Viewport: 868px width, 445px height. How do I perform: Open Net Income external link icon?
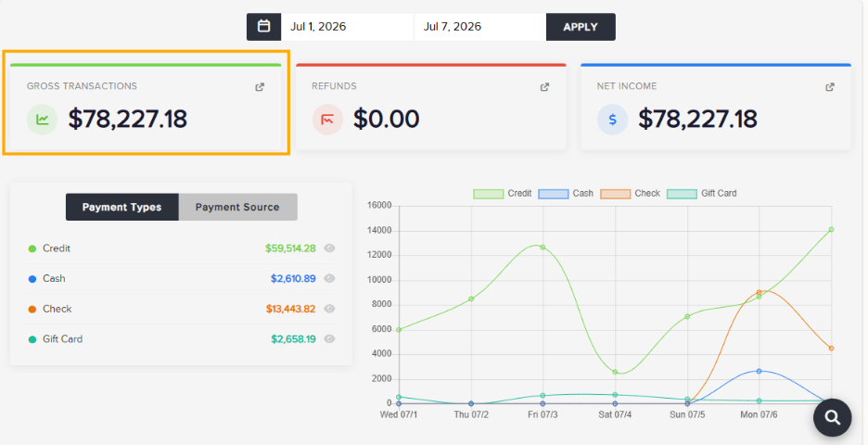(830, 87)
